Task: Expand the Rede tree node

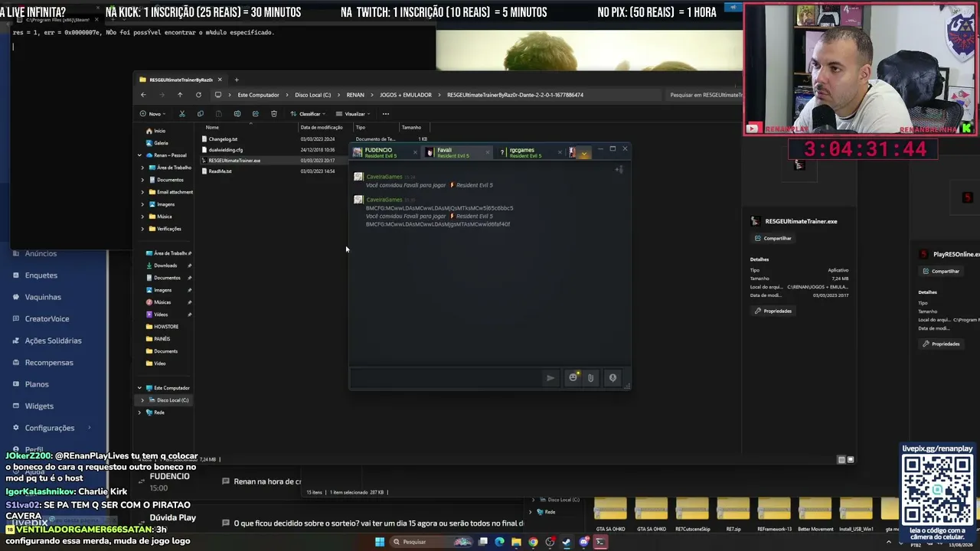Action: click(x=139, y=412)
